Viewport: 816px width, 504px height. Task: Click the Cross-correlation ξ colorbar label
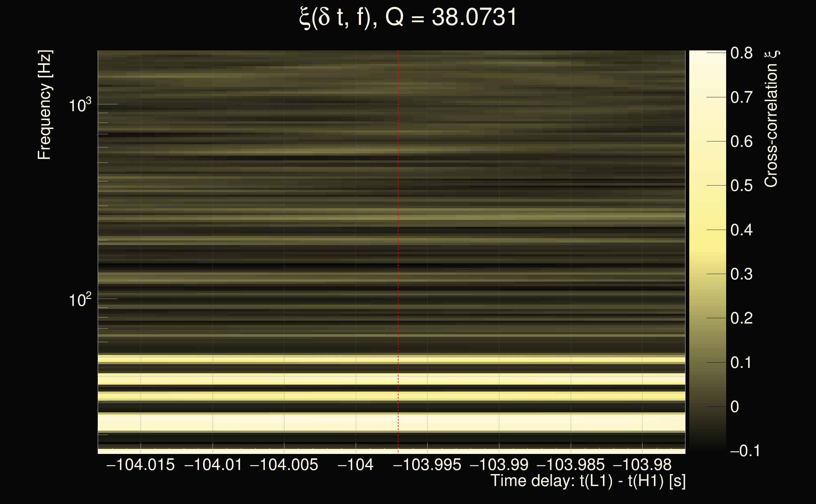[x=771, y=119]
